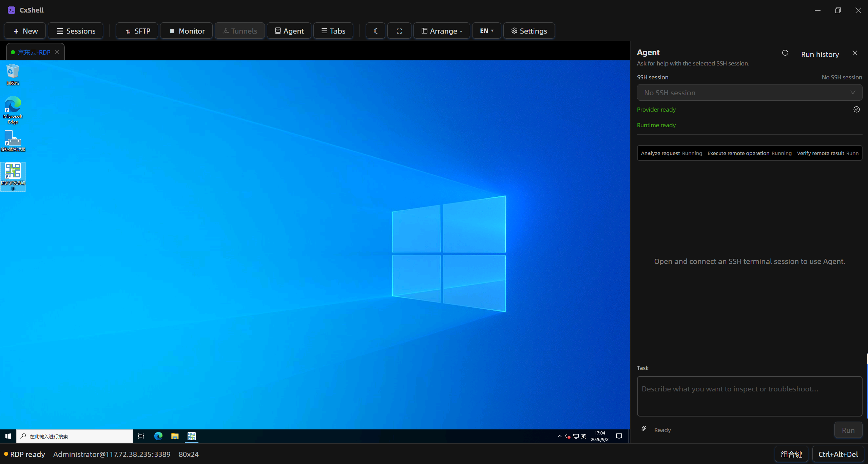Show hidden tray icons with the chevron
Image resolution: width=868 pixels, height=464 pixels.
559,436
